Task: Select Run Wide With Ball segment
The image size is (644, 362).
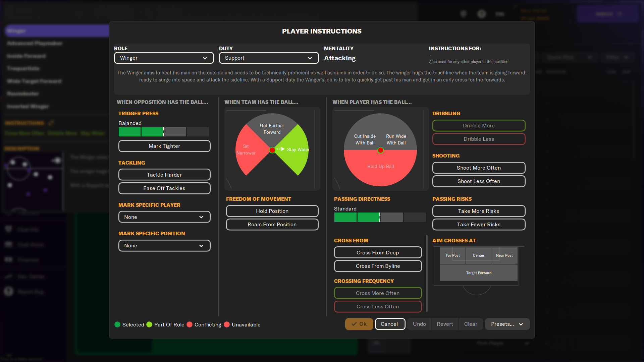Action: point(396,139)
